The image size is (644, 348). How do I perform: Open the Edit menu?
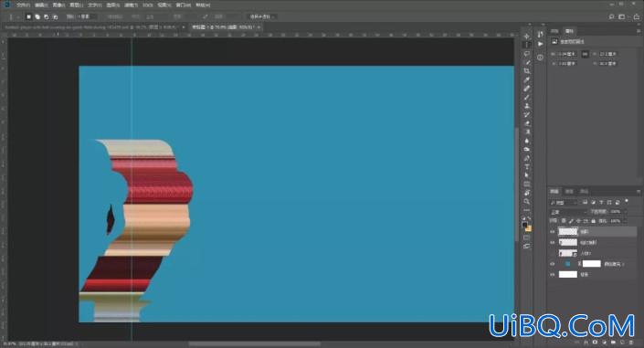point(41,5)
